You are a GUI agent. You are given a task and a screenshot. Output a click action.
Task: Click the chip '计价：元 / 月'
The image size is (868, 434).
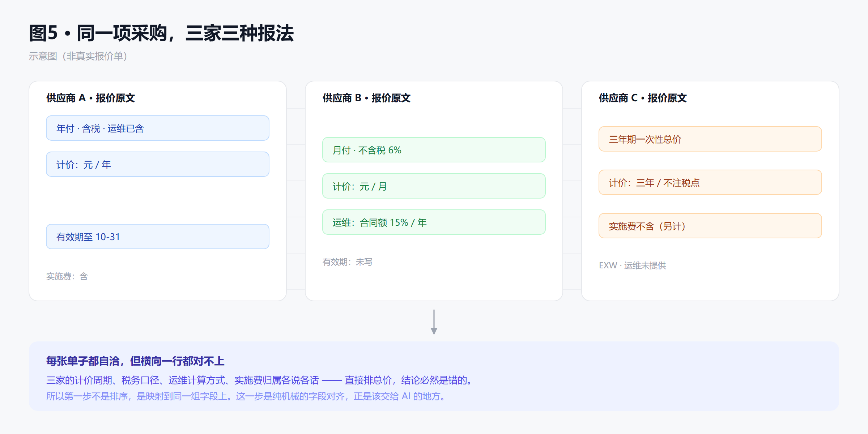434,186
